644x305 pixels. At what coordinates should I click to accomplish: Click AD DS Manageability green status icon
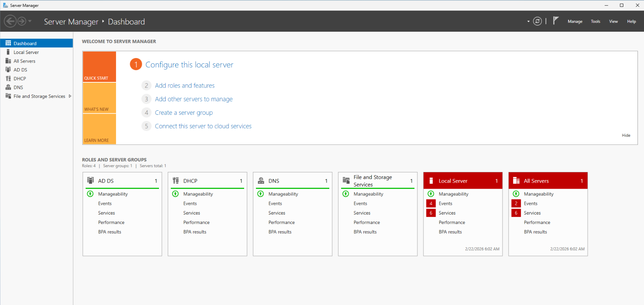[x=90, y=194]
